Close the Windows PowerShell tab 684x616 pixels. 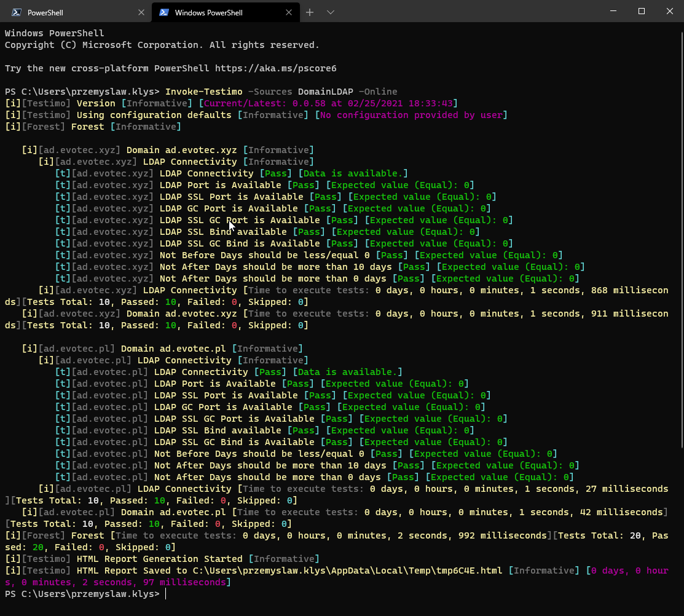288,12
